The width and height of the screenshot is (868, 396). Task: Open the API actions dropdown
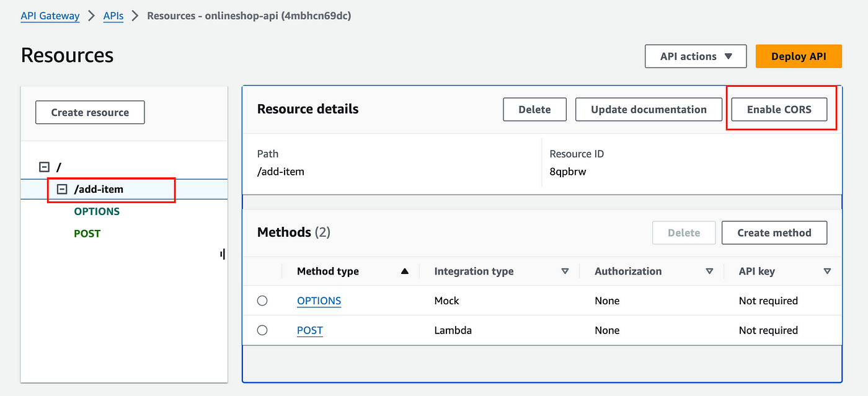click(x=696, y=56)
